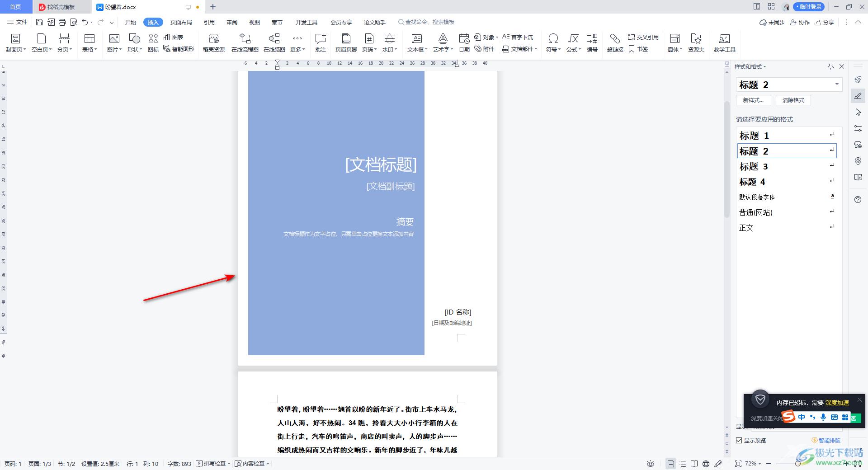Insert a page break (分页)

click(x=65, y=43)
